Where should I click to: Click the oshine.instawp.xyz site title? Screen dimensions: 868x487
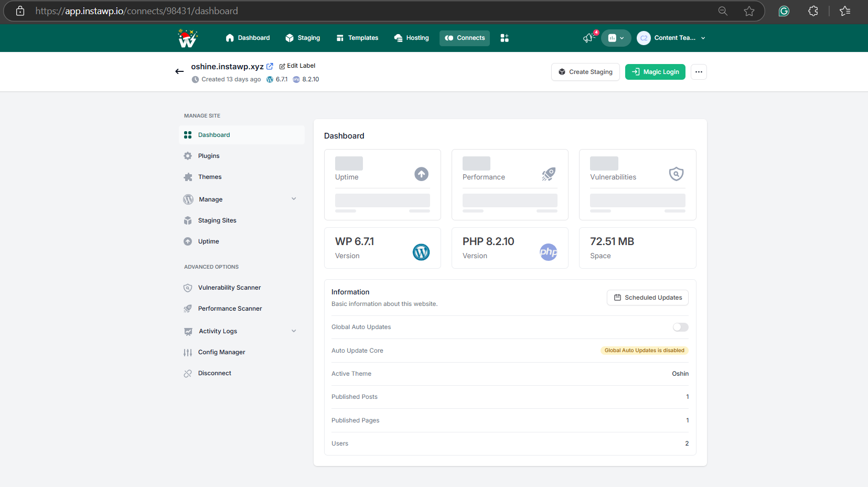point(227,67)
